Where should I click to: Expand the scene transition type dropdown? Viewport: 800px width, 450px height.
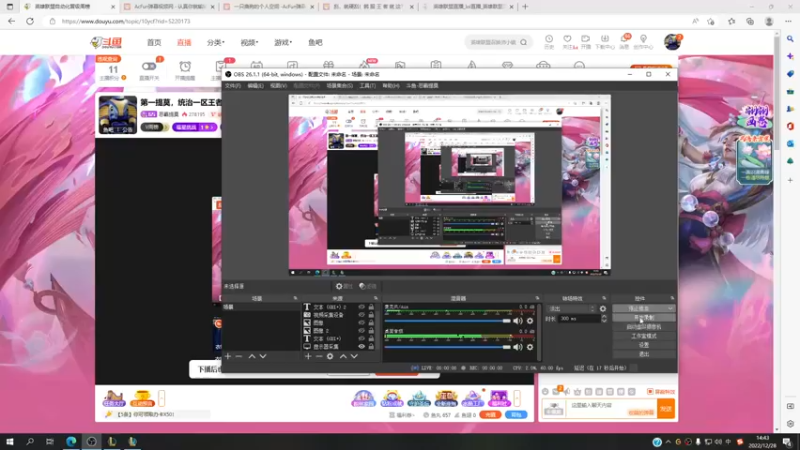pos(573,309)
